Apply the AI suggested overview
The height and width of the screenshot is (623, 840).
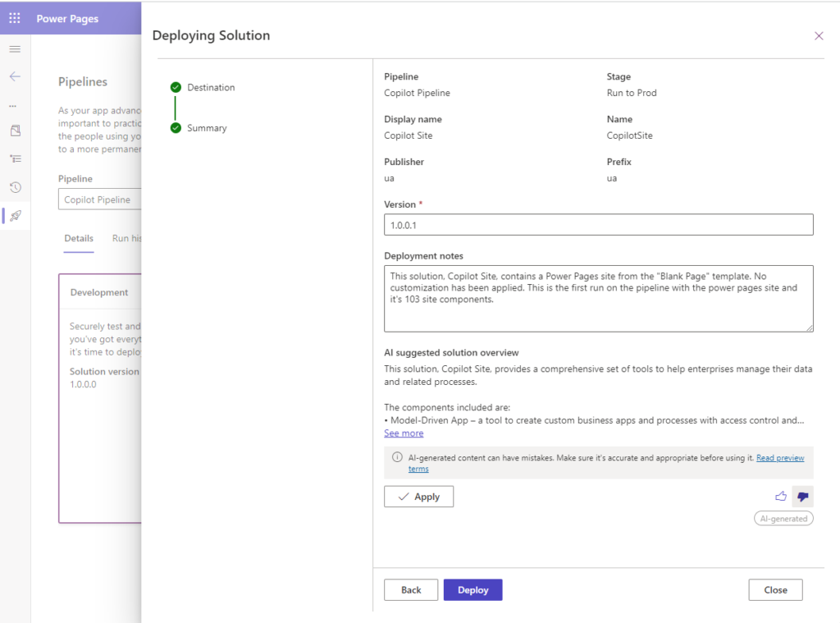[x=419, y=497]
